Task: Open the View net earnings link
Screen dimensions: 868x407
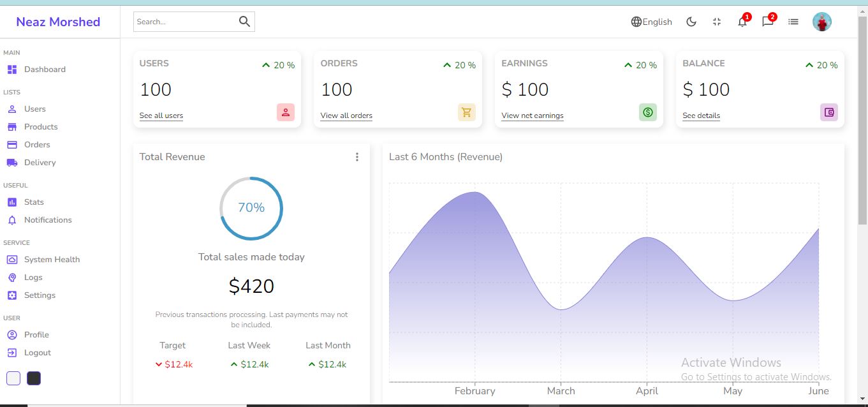Action: click(532, 115)
